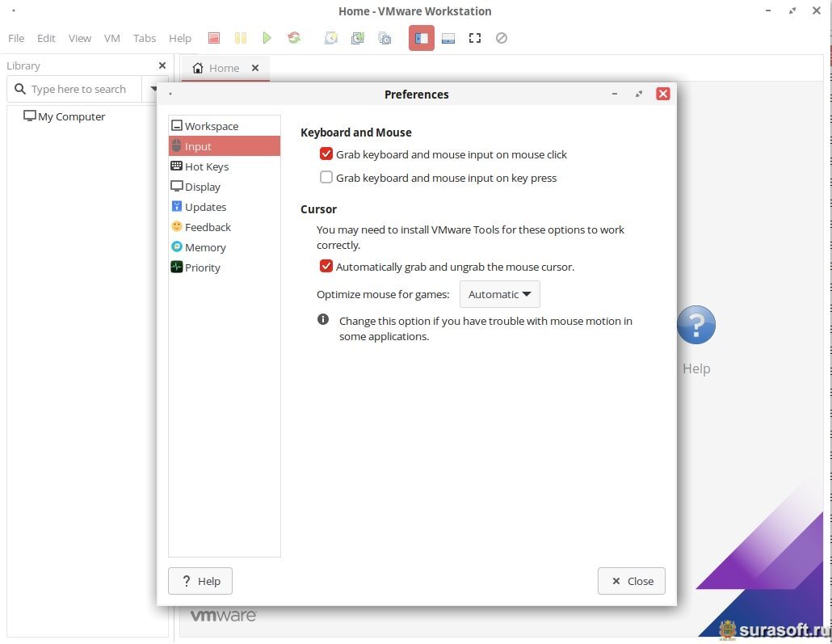Select Memory preferences category
Image resolution: width=832 pixels, height=644 pixels.
pyautogui.click(x=225, y=247)
